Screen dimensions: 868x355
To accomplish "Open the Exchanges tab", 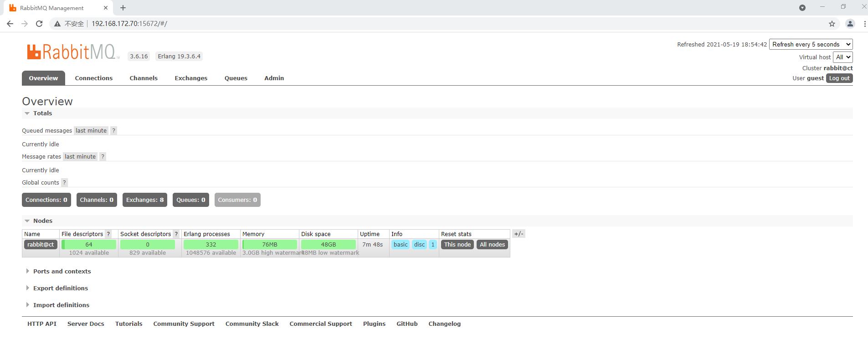I will (x=191, y=78).
